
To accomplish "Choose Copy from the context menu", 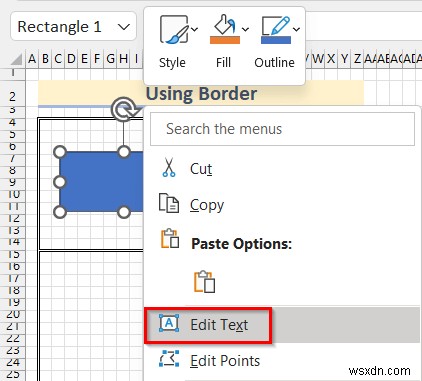I will pos(282,205).
